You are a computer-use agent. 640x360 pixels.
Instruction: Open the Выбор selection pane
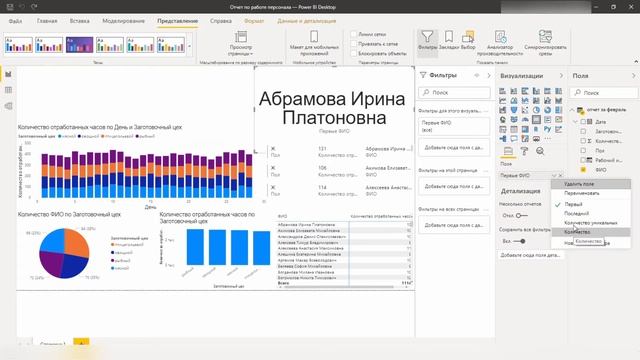coord(468,41)
